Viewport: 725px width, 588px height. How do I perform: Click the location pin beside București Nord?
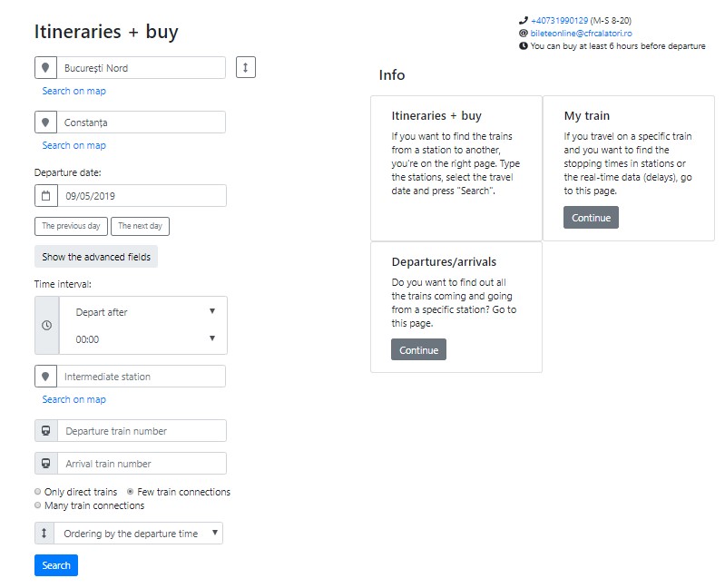point(45,68)
